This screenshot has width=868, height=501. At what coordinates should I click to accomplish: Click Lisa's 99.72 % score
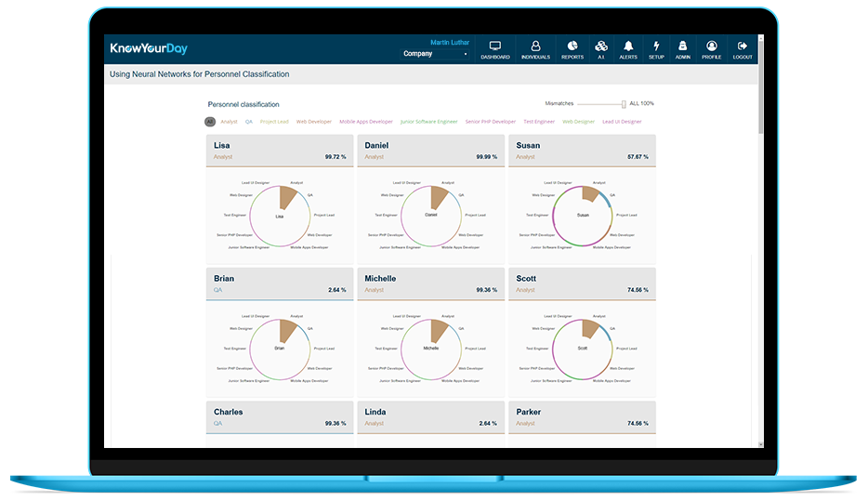click(335, 157)
